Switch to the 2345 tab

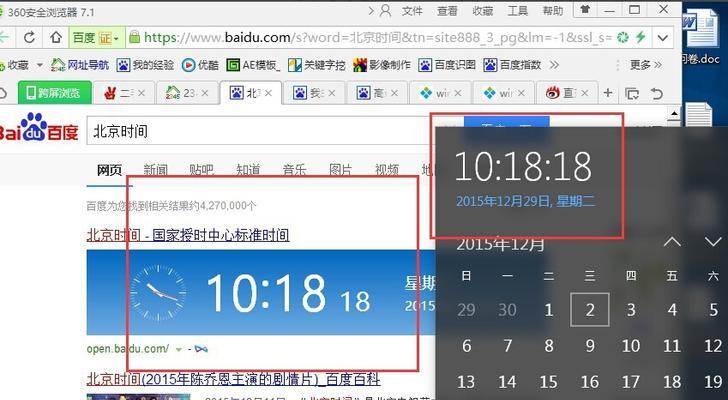point(187,93)
